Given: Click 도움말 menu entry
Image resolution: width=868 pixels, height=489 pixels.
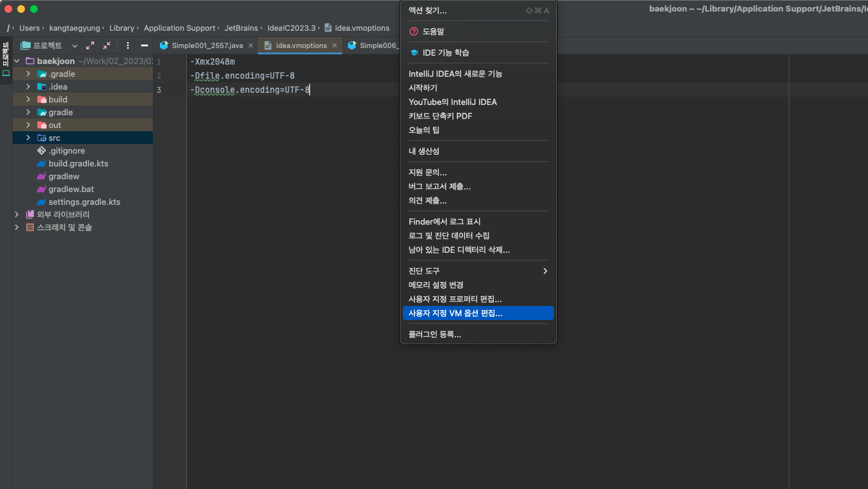Looking at the screenshot, I should [478, 31].
